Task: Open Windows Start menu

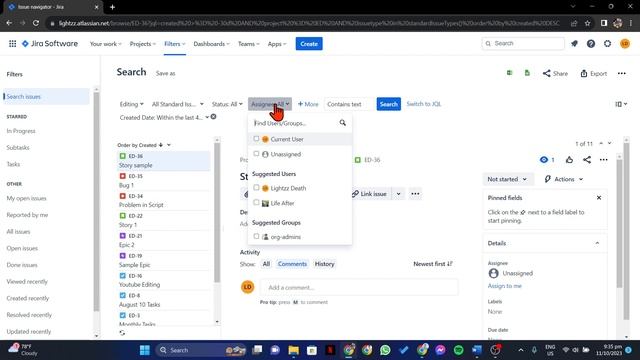Action: click(144, 350)
